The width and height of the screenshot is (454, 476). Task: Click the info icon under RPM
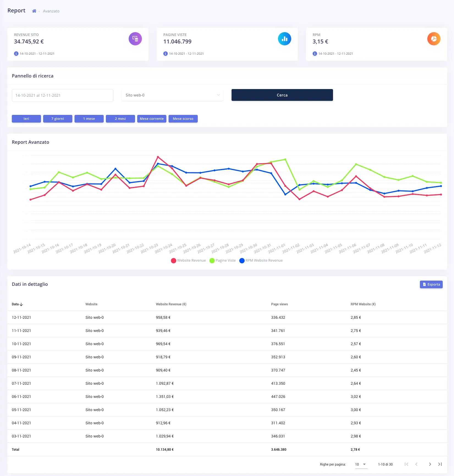(x=315, y=54)
